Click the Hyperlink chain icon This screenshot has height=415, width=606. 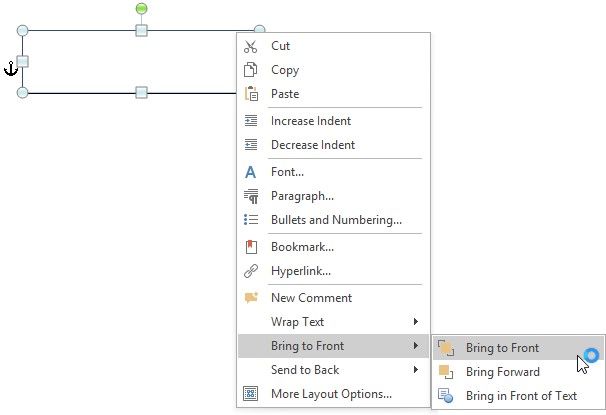pos(251,271)
